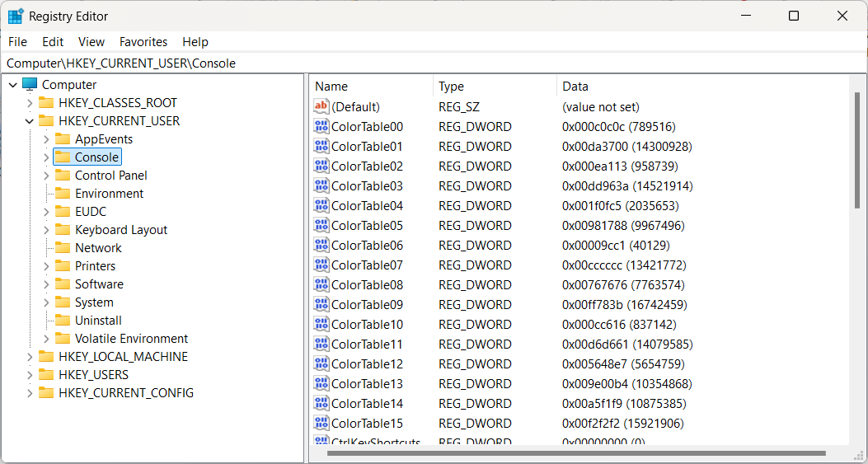Image resolution: width=868 pixels, height=464 pixels.
Task: Sort values by the Name column header
Action: (x=372, y=87)
